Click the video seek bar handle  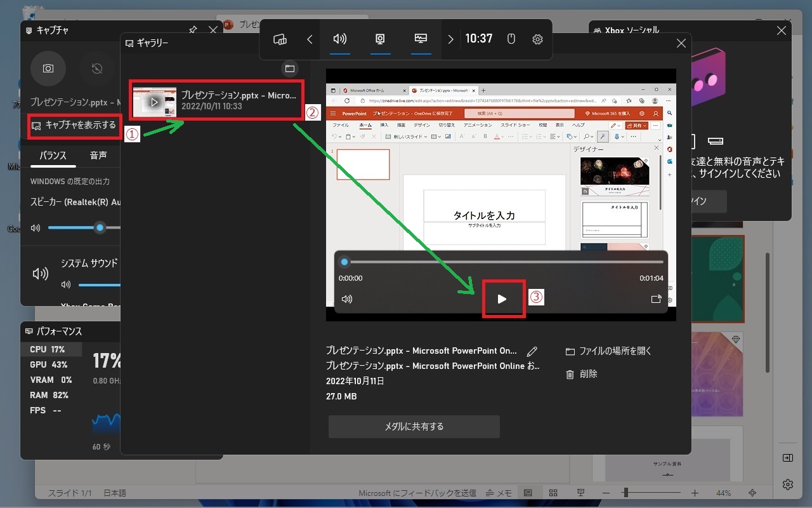[x=344, y=262]
